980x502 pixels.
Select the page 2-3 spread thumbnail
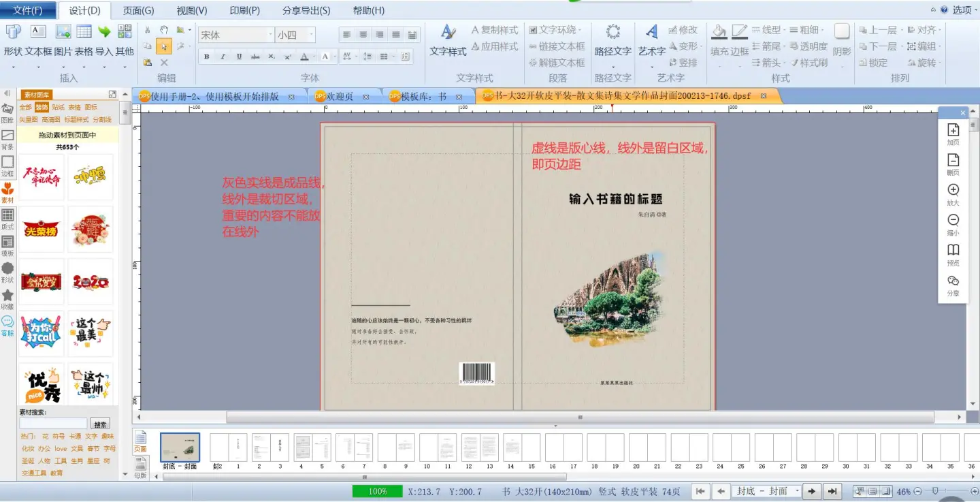point(269,448)
